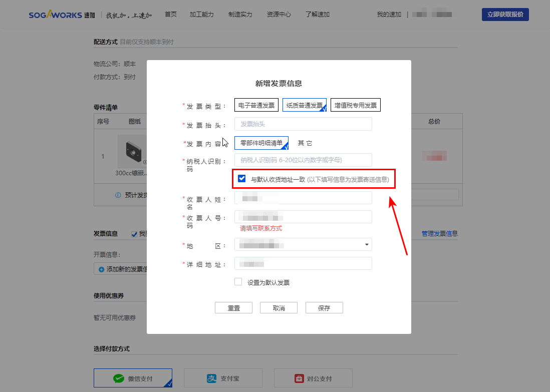Image resolution: width=550 pixels, height=392 pixels.
Task: Click the 保存 button
Action: click(x=324, y=308)
